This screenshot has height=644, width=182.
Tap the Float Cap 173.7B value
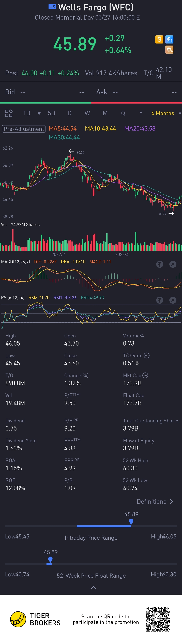click(132, 403)
